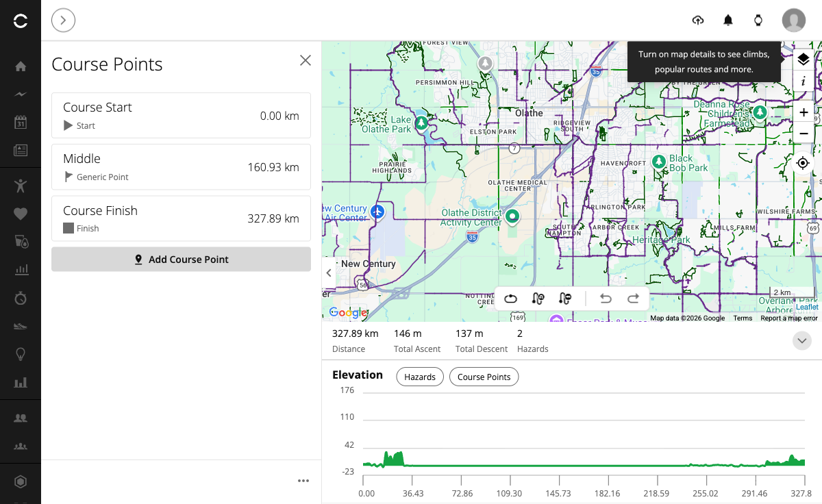Click the New Century Air Center marker
The width and height of the screenshot is (822, 504).
pyautogui.click(x=377, y=212)
